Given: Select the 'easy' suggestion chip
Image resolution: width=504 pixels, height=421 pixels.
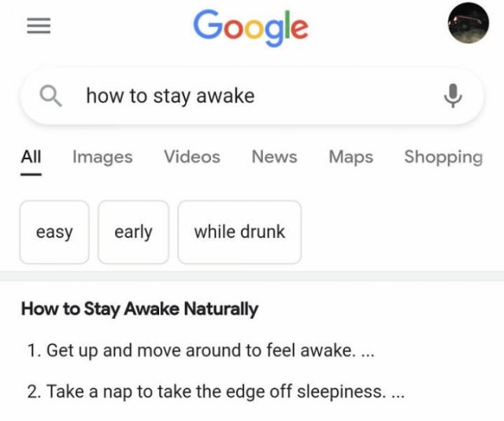Looking at the screenshot, I should pyautogui.click(x=54, y=232).
